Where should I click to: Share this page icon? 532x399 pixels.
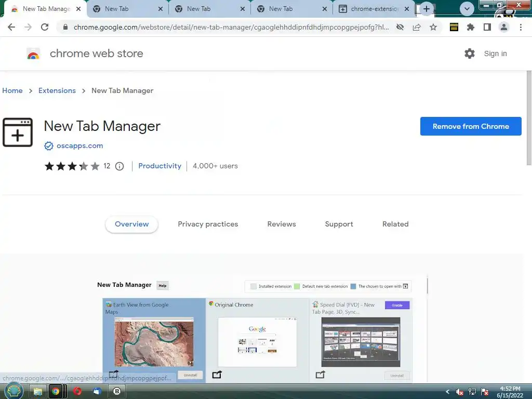pyautogui.click(x=417, y=27)
